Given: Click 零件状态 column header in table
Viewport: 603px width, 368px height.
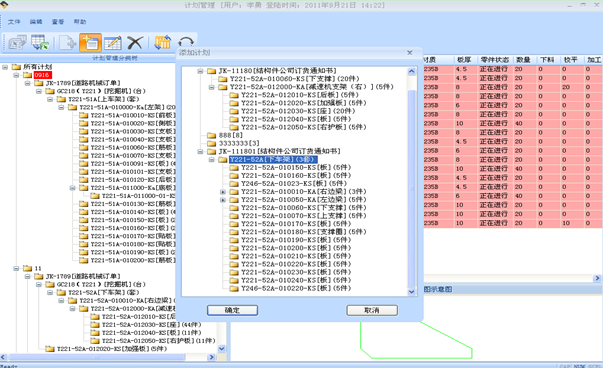Looking at the screenshot, I should point(495,60).
